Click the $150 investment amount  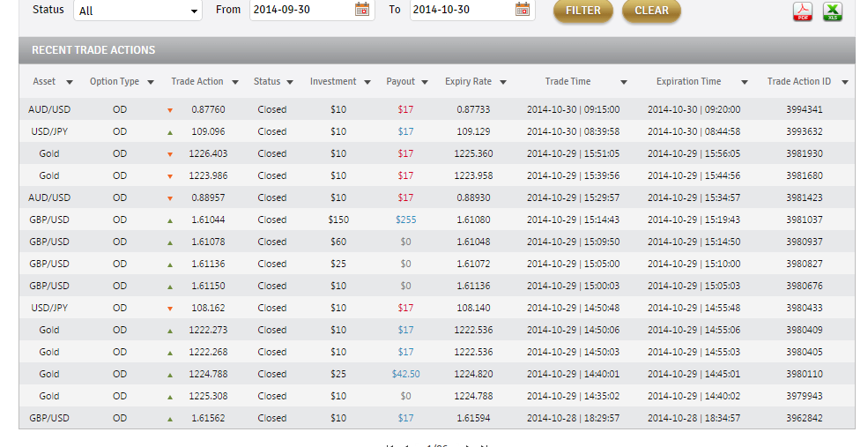(x=338, y=220)
